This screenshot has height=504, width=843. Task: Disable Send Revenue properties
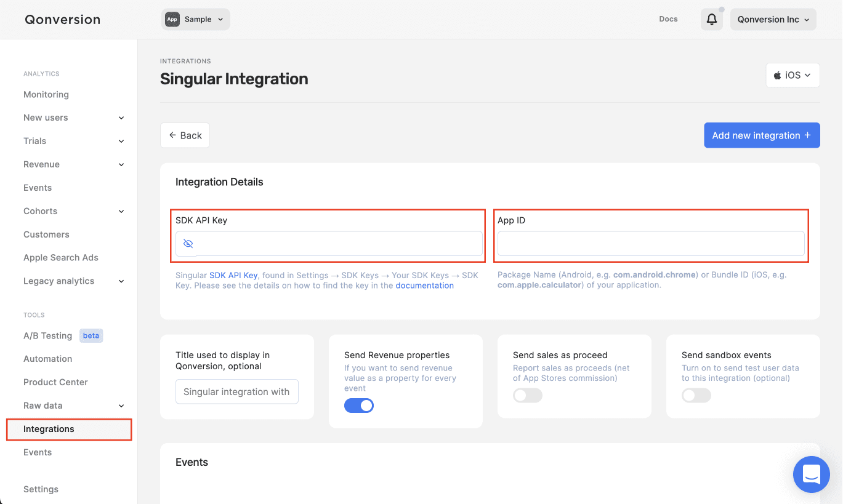359,405
